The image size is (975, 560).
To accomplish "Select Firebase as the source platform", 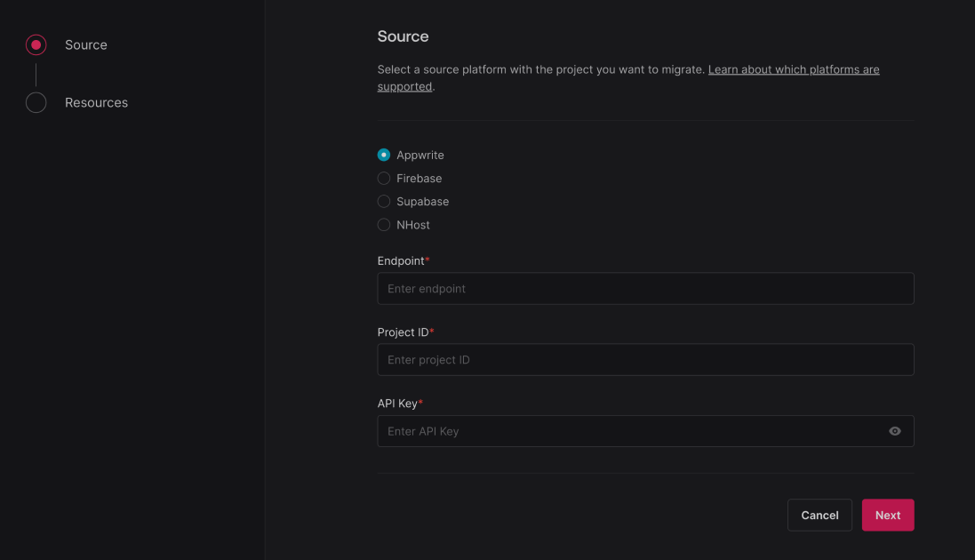I will 383,178.
